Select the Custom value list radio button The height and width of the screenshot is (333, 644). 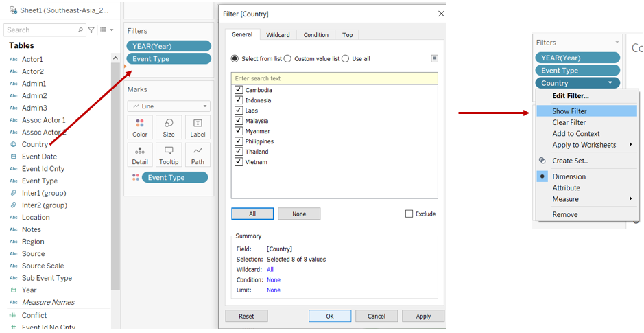[x=288, y=59]
